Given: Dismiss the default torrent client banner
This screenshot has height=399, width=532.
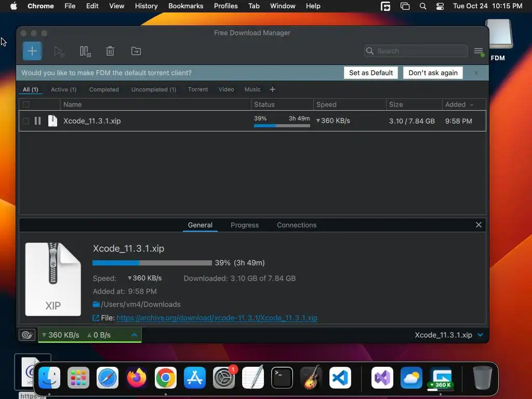Looking at the screenshot, I should (476, 73).
